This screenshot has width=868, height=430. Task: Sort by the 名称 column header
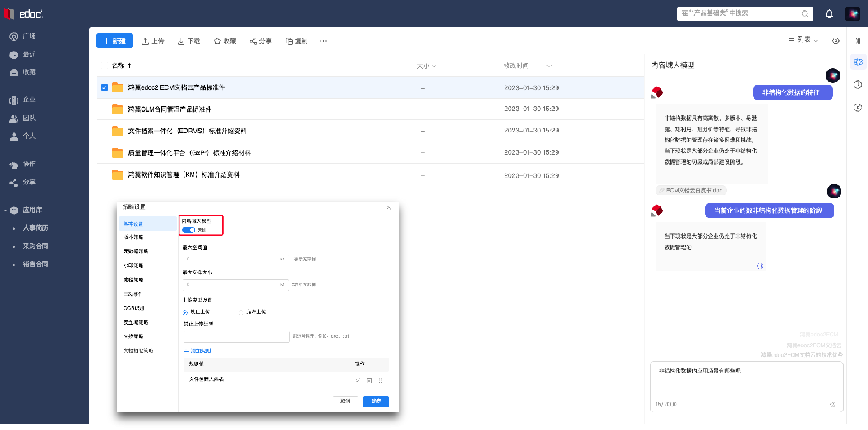[x=118, y=66]
